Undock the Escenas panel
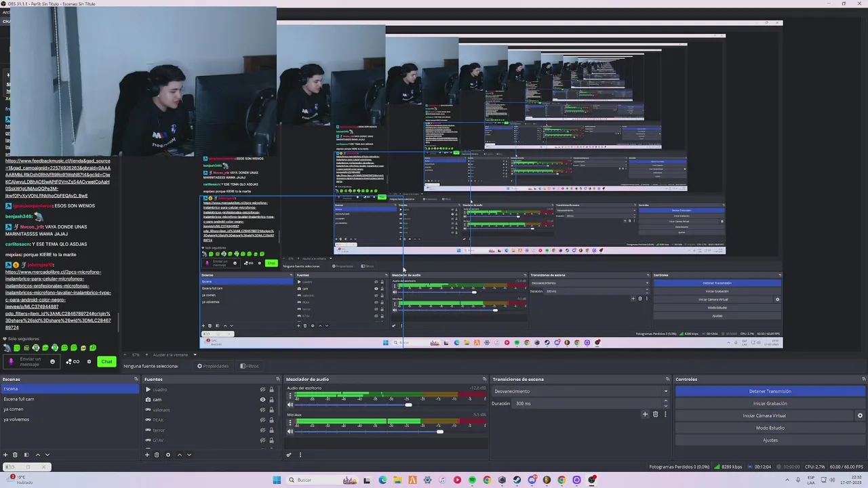This screenshot has height=488, width=868. click(136, 379)
